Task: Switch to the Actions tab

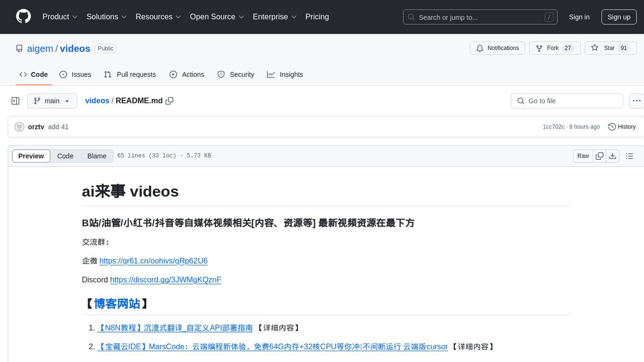Action: click(x=187, y=74)
